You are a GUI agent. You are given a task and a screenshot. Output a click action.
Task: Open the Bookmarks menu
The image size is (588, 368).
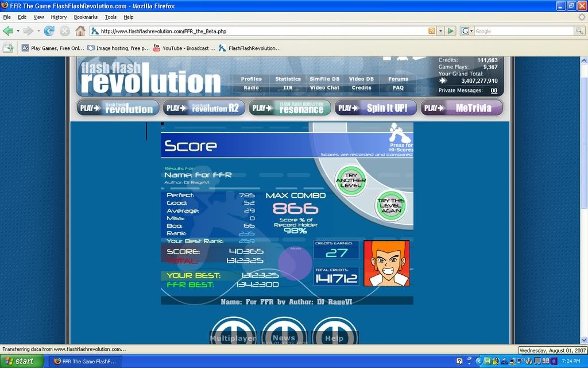pos(86,17)
